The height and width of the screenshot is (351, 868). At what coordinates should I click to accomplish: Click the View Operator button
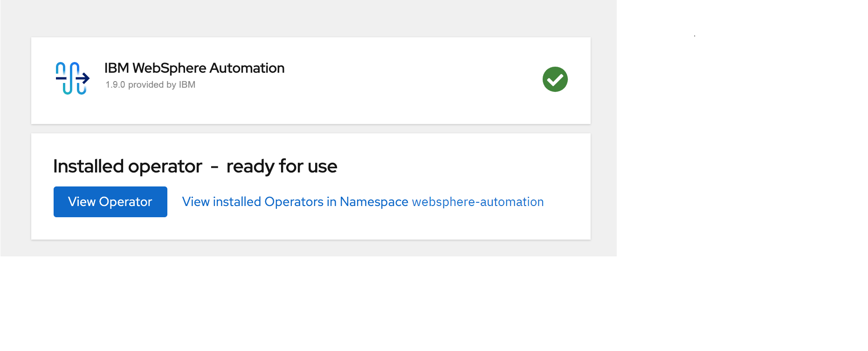point(110,202)
